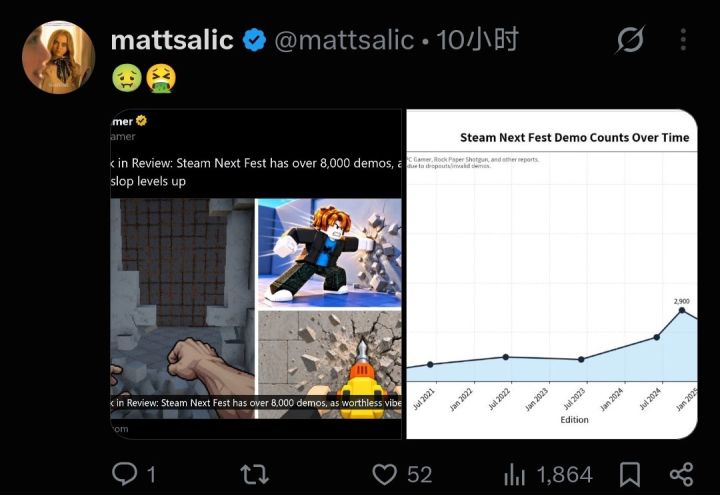The width and height of the screenshot is (720, 495).
Task: Click the blue verified badge
Action: pyautogui.click(x=254, y=40)
